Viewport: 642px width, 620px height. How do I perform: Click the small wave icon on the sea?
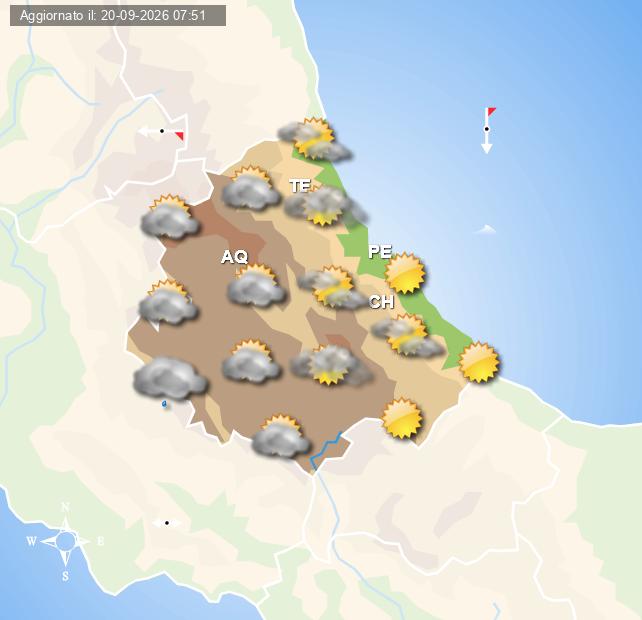[x=486, y=229]
